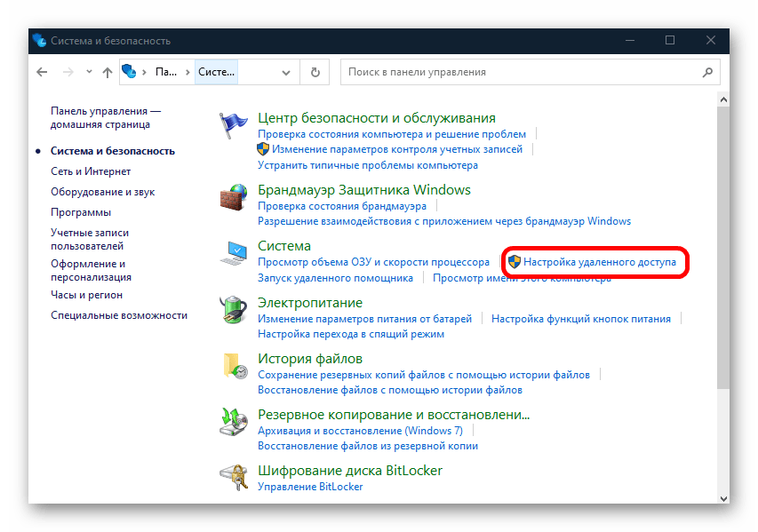Click Просмотр объема ОЗУ и скорости процессора

coord(373,262)
